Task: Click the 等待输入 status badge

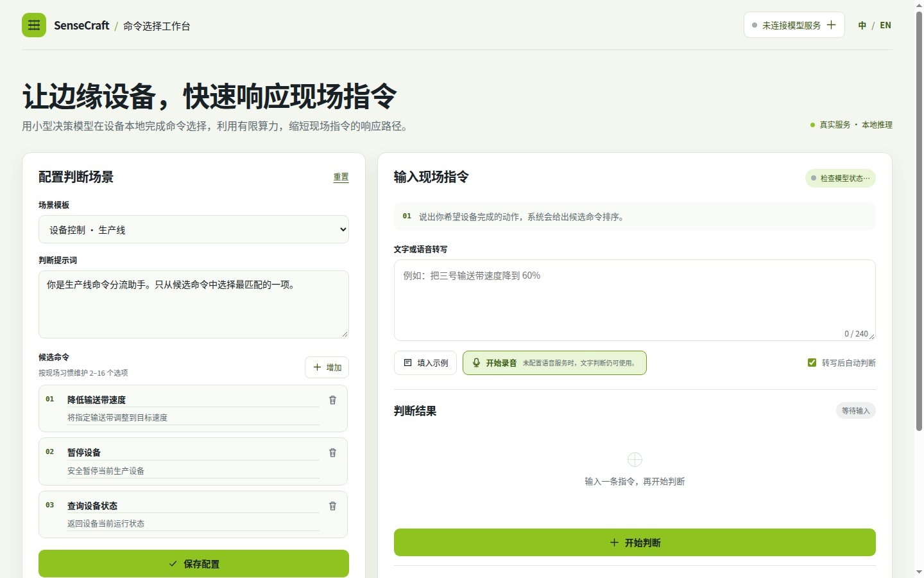Action: [855, 411]
